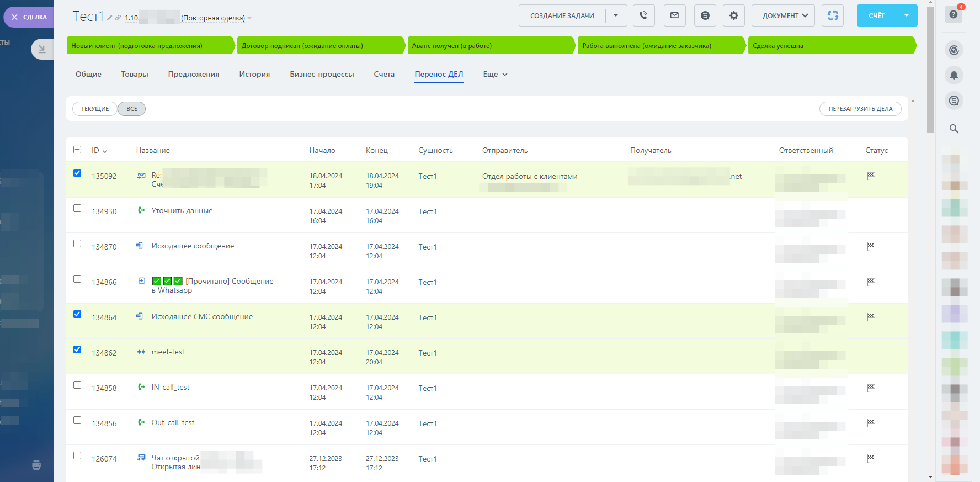This screenshot has width=980, height=482.
Task: Click the fullscreen expand icon button
Action: click(832, 15)
